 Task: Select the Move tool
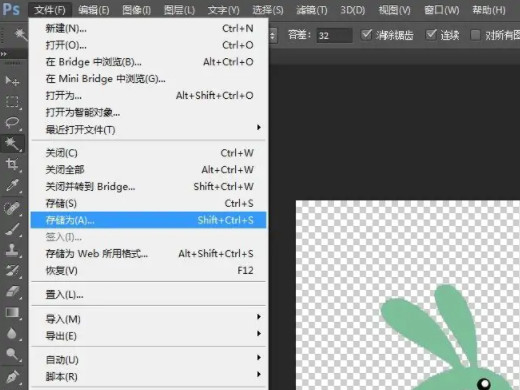12,81
